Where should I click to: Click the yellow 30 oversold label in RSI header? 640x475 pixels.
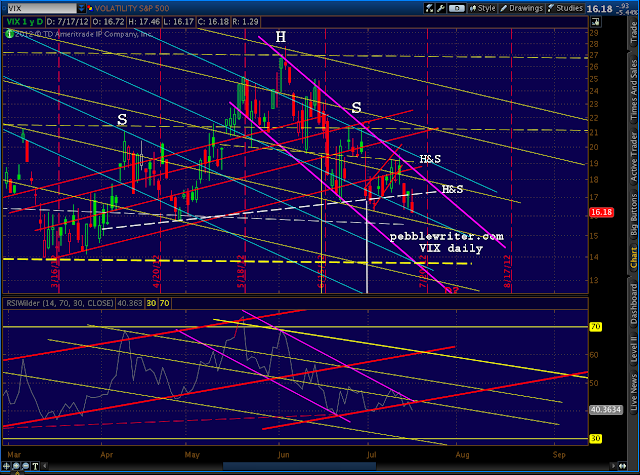pyautogui.click(x=151, y=303)
